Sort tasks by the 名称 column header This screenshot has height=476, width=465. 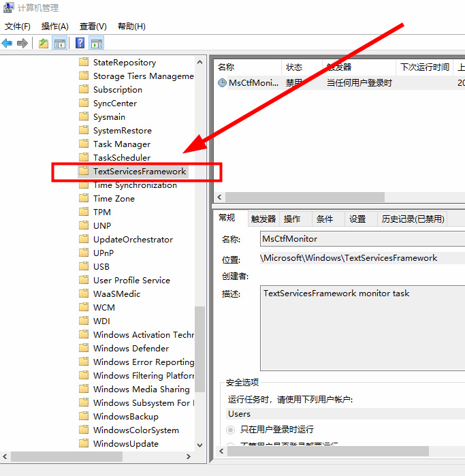[226, 67]
